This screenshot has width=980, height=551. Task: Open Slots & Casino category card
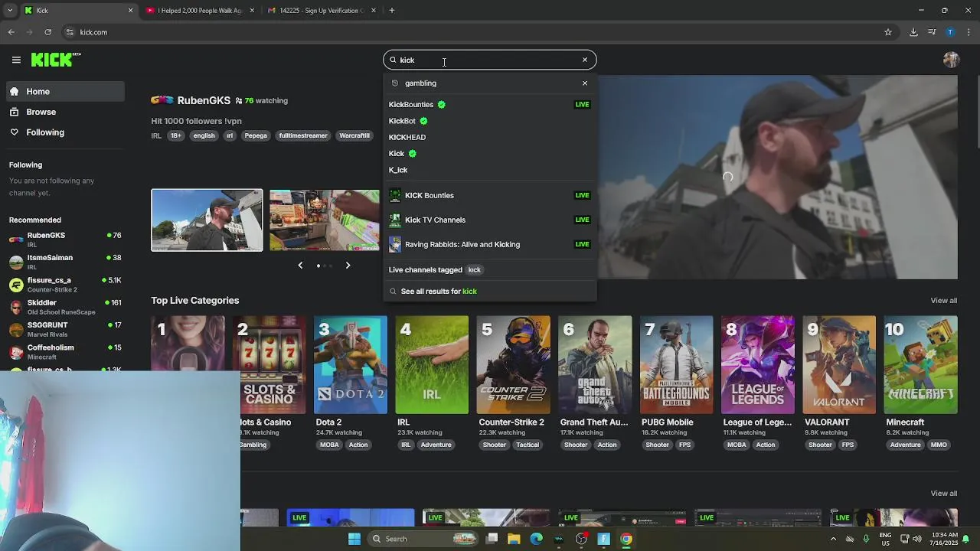pyautogui.click(x=269, y=365)
